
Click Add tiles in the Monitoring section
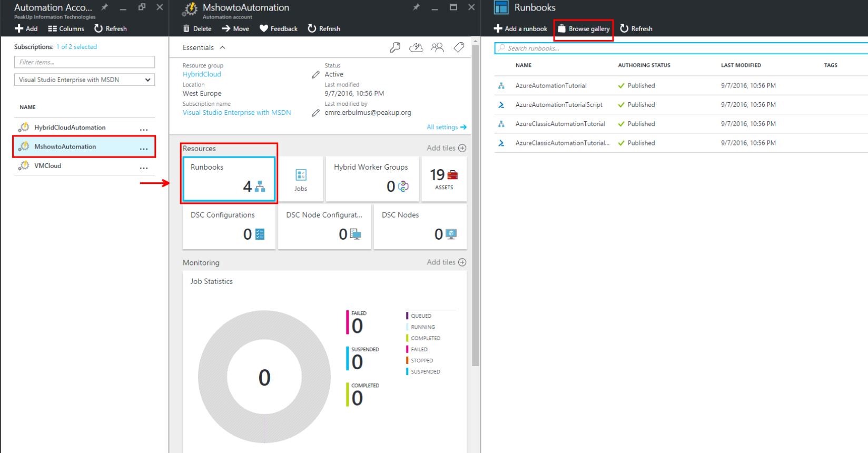click(447, 262)
